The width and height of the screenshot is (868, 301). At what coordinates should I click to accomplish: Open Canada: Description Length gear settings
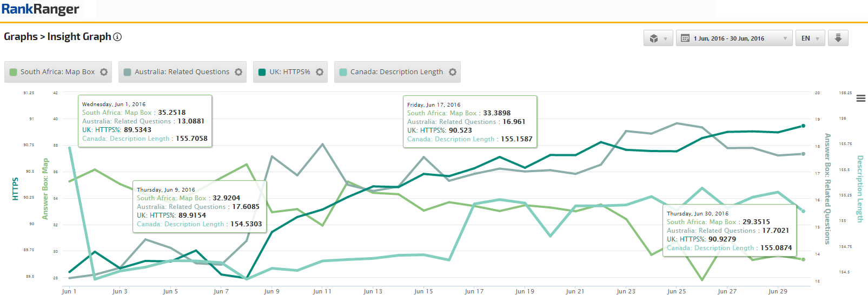(453, 72)
